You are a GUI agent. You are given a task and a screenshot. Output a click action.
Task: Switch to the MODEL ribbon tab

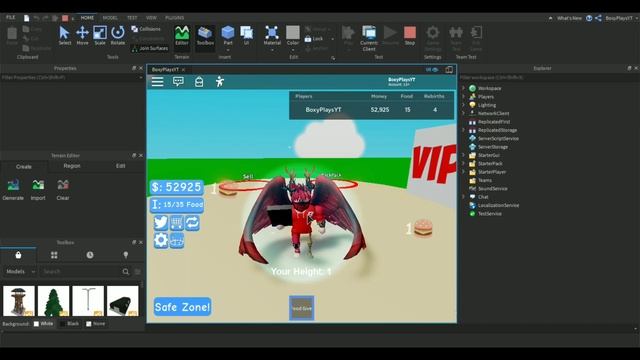pyautogui.click(x=110, y=18)
